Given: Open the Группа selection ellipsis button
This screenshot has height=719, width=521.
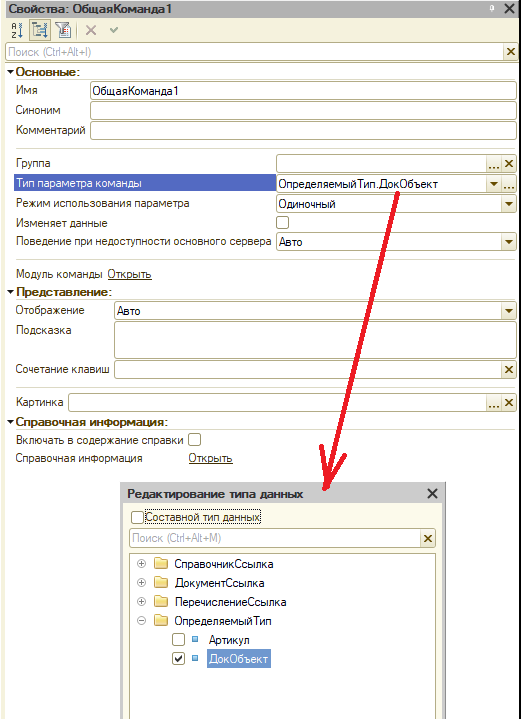Looking at the screenshot, I should coord(494,164).
